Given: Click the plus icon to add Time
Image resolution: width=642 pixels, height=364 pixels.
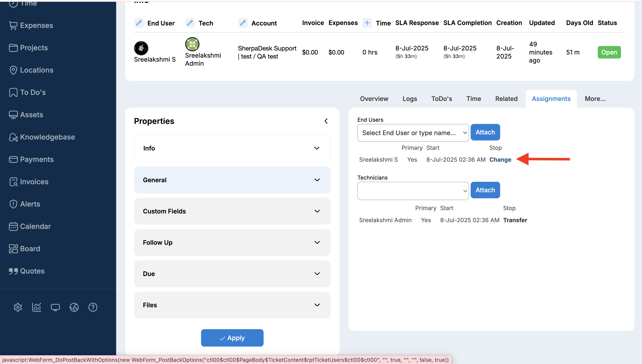Looking at the screenshot, I should (x=367, y=23).
